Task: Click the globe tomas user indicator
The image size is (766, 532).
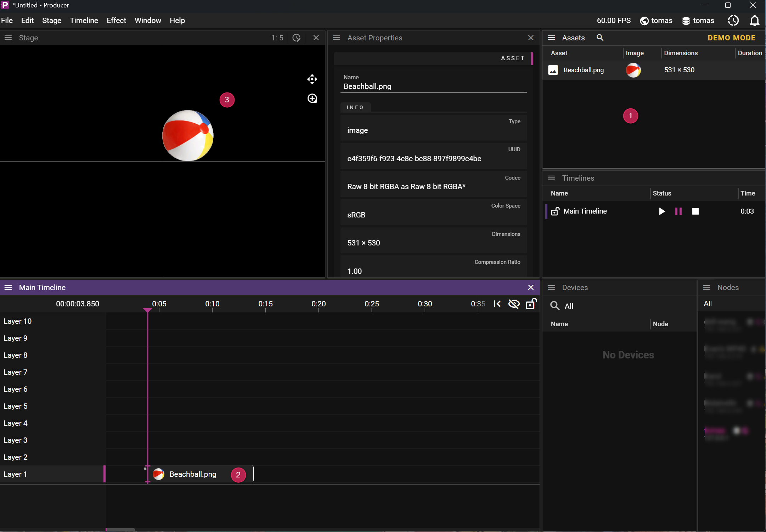Action: (656, 21)
